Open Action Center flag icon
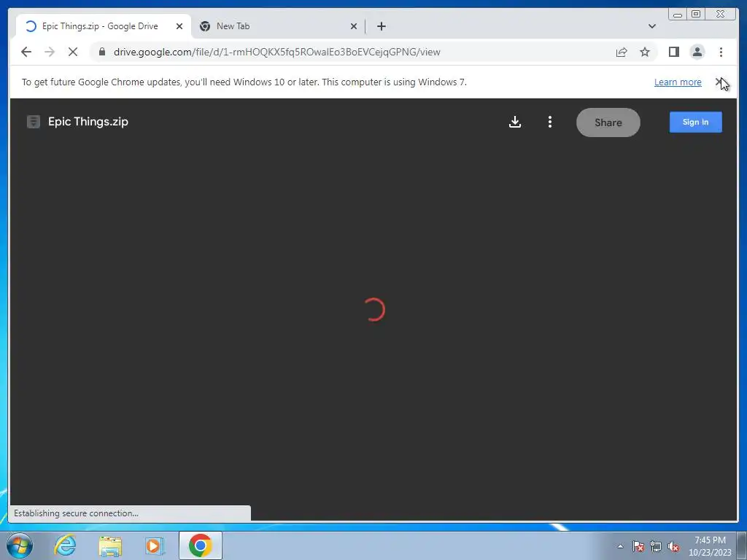This screenshot has height=560, width=747. 638,546
